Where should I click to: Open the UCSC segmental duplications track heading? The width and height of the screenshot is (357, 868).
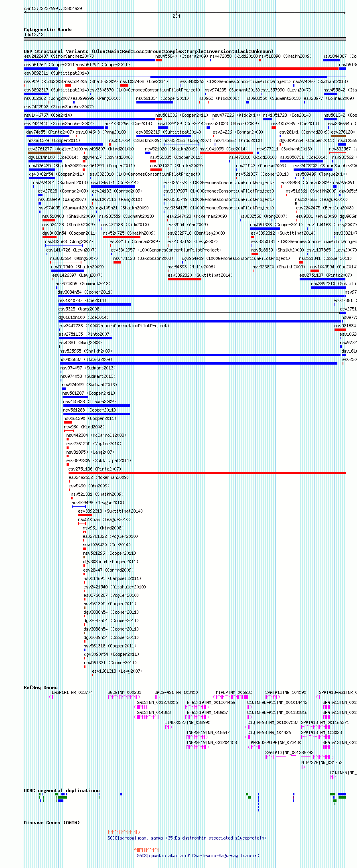[x=62, y=791]
